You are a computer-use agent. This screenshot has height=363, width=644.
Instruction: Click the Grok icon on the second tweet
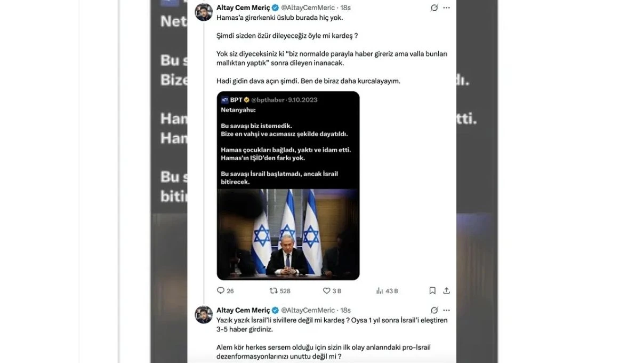tap(434, 310)
